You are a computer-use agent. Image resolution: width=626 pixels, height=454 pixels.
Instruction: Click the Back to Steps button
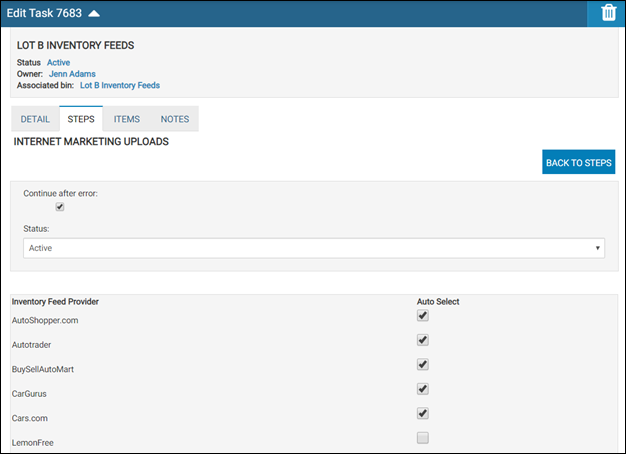click(578, 162)
